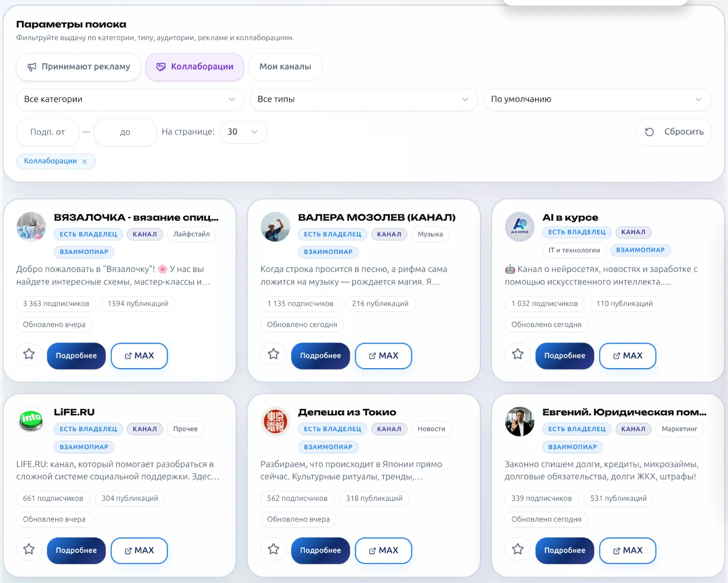728x583 pixels.
Task: Open Все типы dropdown
Action: 364,99
